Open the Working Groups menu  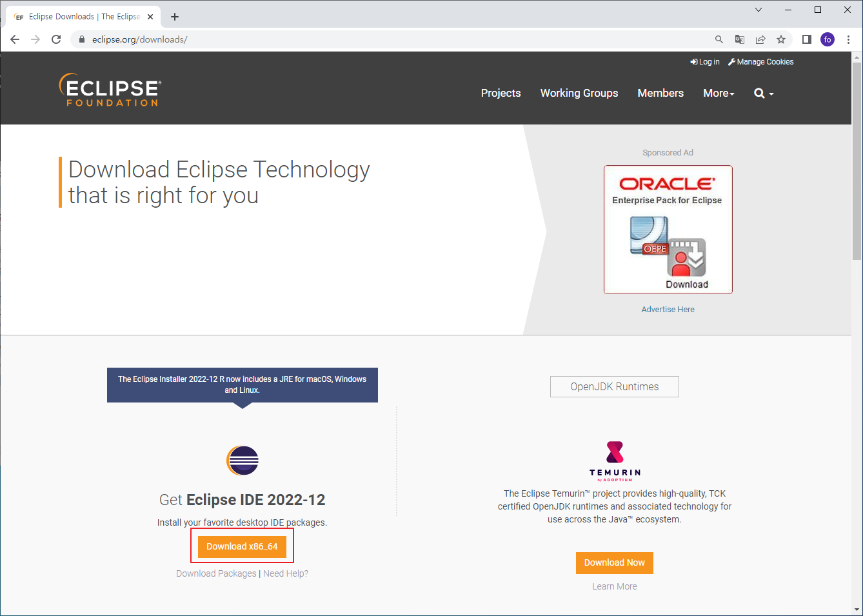579,93
